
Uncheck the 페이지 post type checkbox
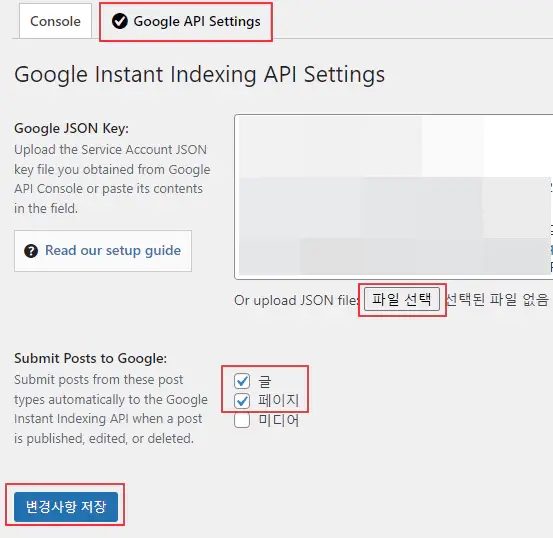pos(242,401)
